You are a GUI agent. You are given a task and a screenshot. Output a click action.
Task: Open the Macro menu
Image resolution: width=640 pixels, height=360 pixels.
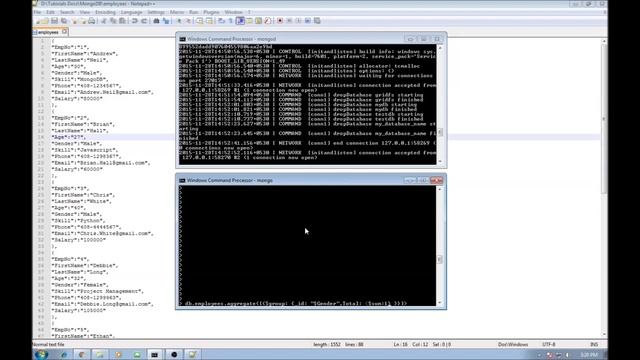[177, 12]
